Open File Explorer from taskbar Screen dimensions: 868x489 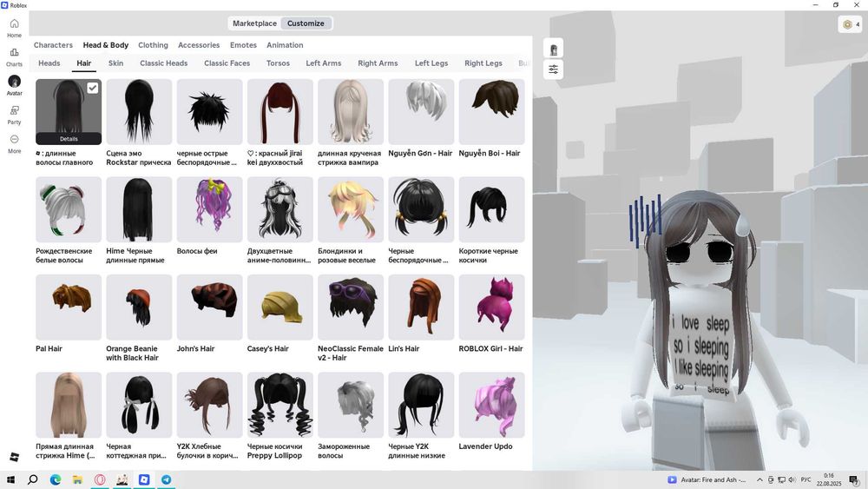point(77,479)
